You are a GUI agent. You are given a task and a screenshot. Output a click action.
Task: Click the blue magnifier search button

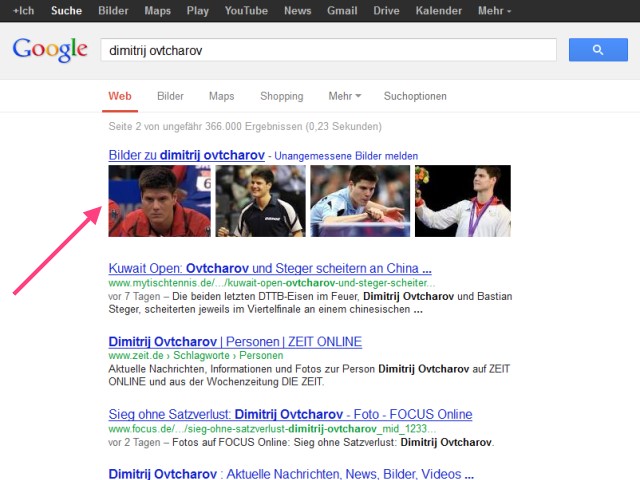click(598, 50)
